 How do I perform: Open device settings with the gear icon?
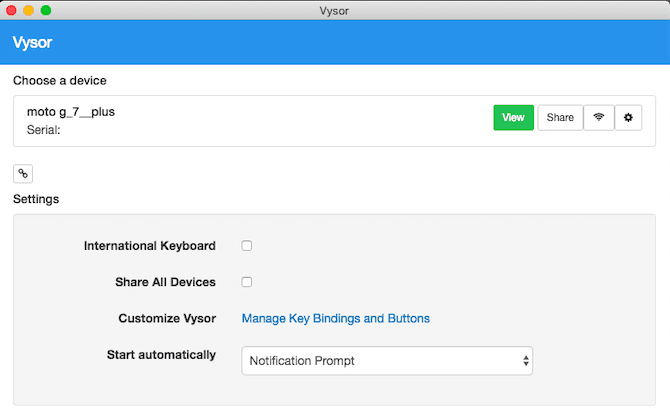pyautogui.click(x=628, y=118)
